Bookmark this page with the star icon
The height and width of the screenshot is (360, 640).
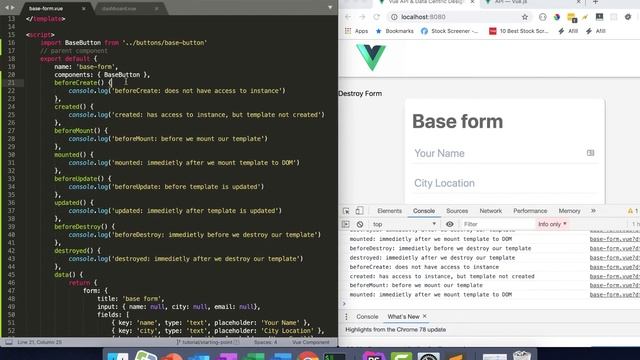coord(525,17)
